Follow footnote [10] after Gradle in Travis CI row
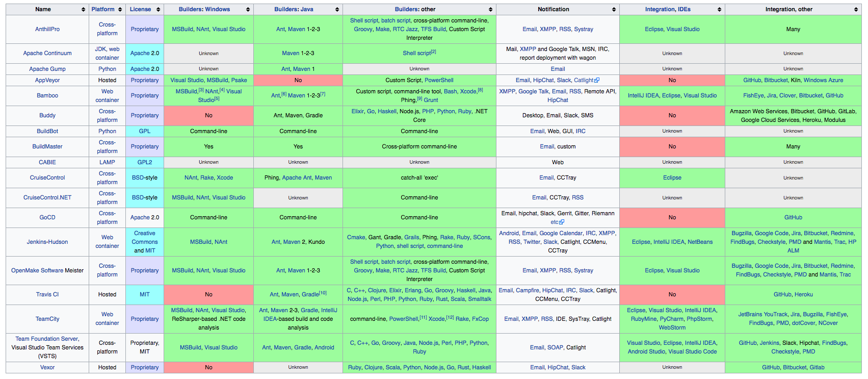868x379 pixels. [x=323, y=293]
